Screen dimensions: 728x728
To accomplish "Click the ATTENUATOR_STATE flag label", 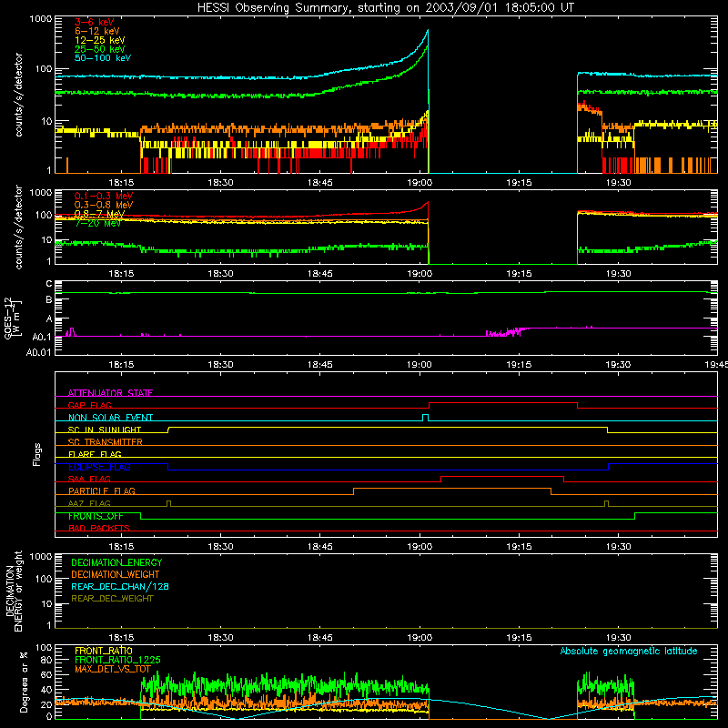I will point(110,393).
